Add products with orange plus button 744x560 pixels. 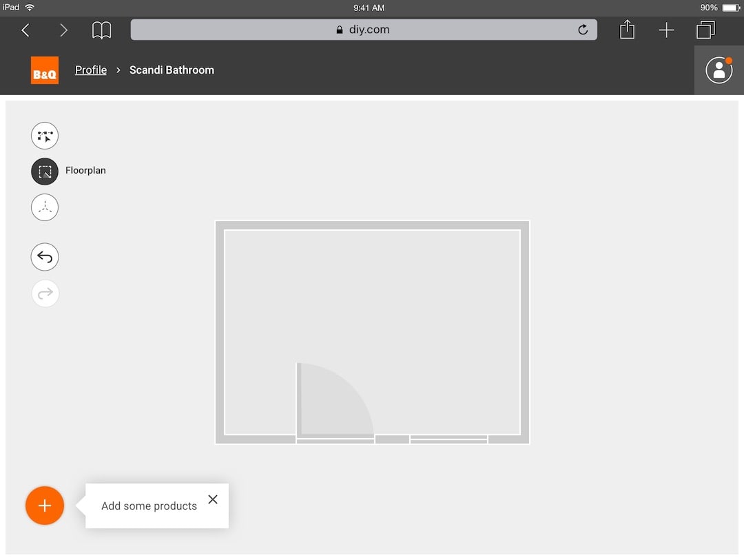tap(45, 506)
